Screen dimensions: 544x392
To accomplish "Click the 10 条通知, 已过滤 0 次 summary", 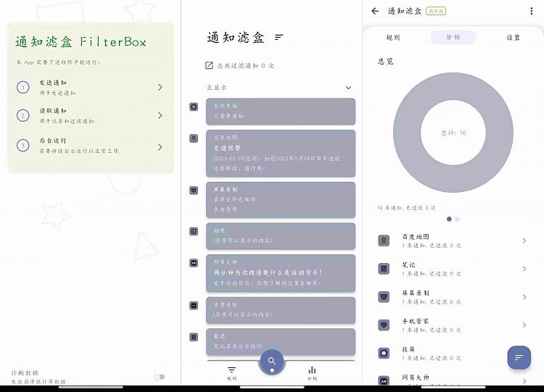I will 406,208.
